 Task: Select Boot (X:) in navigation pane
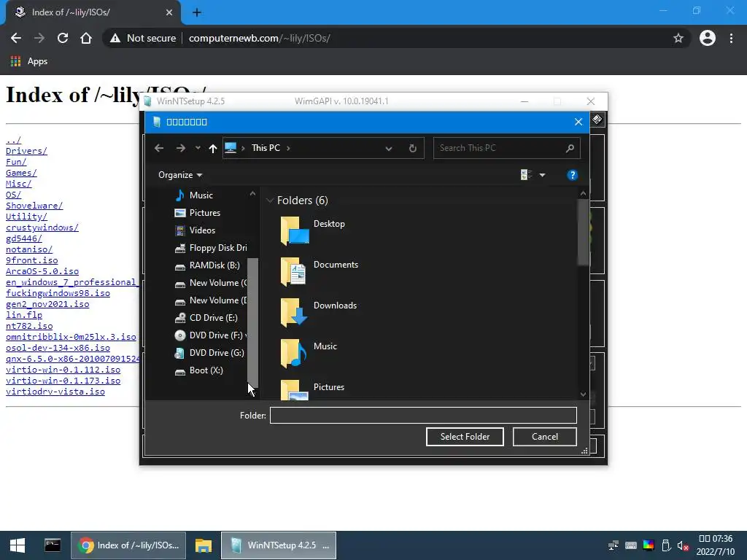(199, 370)
